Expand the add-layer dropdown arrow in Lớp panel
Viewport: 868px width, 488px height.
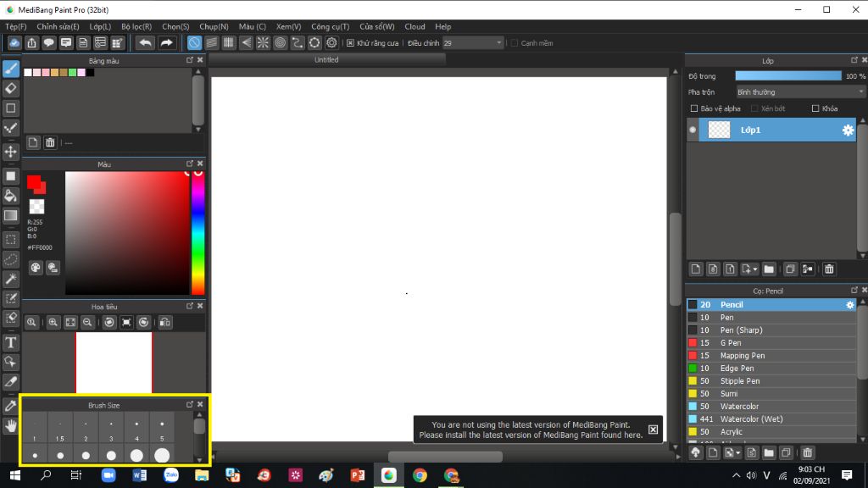pyautogui.click(x=755, y=269)
